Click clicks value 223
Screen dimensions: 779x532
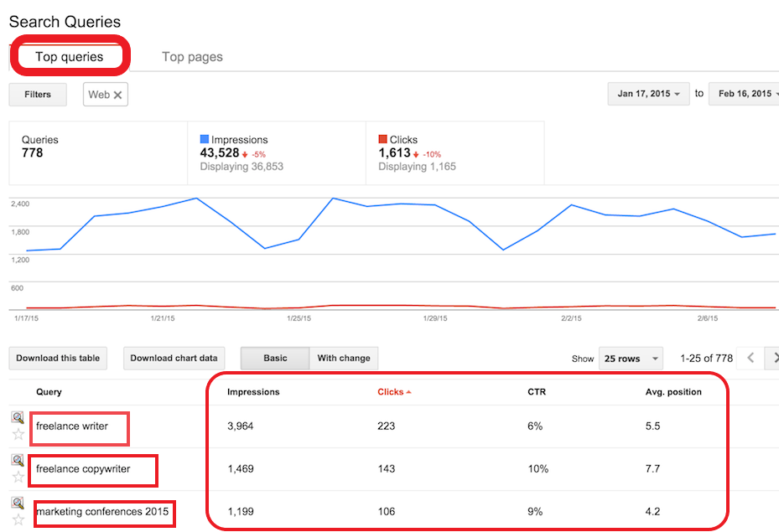coord(386,426)
